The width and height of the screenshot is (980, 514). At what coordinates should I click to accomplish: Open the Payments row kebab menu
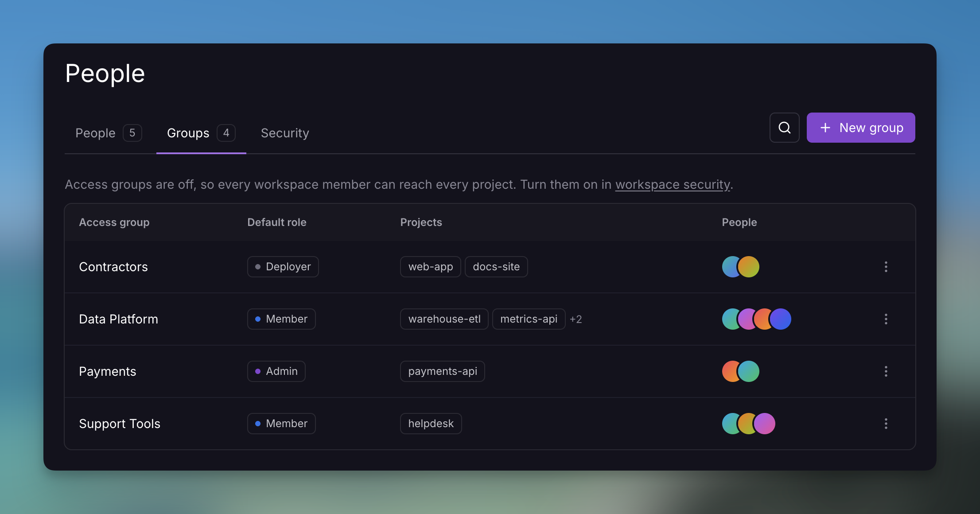coord(886,371)
